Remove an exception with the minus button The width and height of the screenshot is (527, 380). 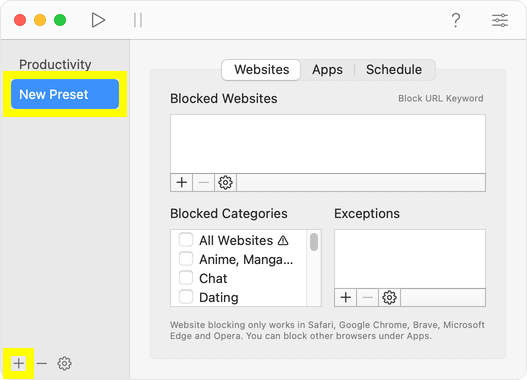367,297
